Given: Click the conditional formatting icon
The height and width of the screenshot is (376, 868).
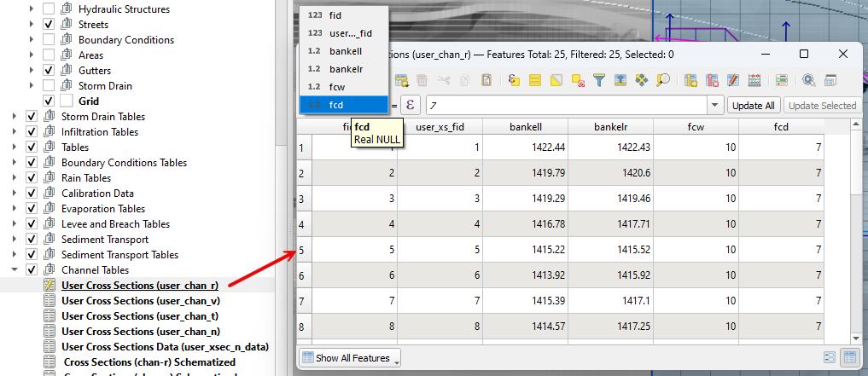Looking at the screenshot, I should tap(782, 80).
